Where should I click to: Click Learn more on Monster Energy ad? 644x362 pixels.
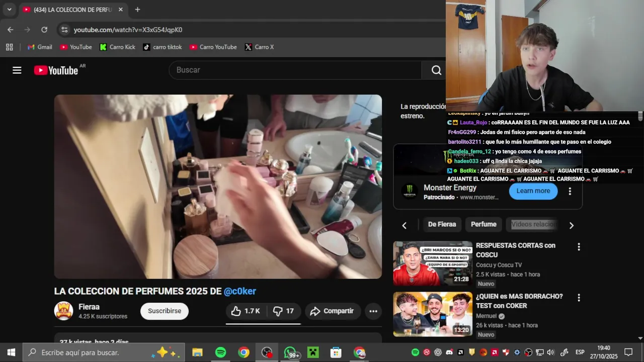tap(533, 191)
